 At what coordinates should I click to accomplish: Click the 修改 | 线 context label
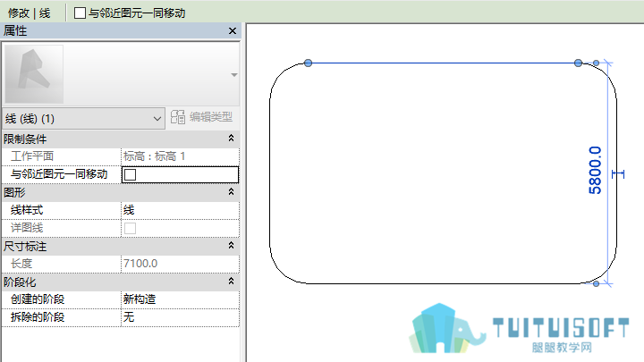(29, 13)
